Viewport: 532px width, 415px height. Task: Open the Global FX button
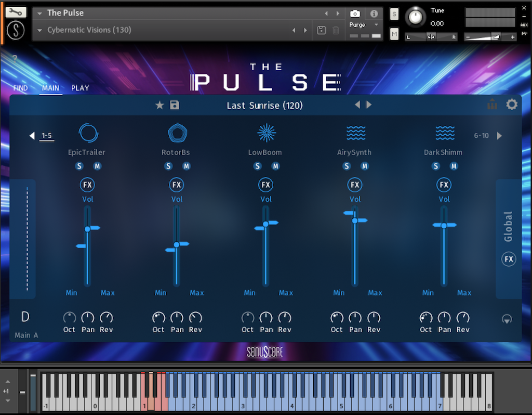click(509, 260)
